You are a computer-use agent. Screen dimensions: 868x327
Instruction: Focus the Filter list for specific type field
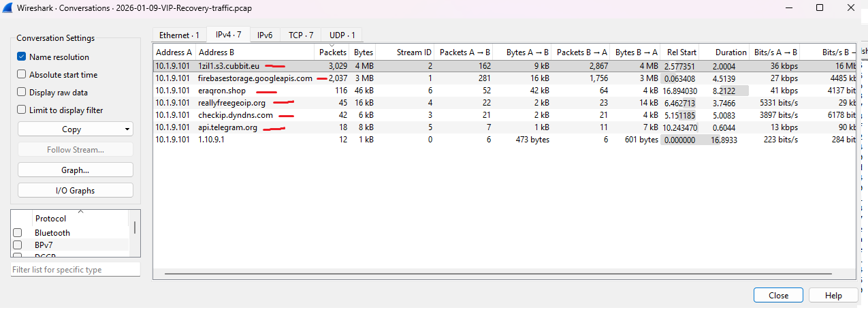point(76,270)
